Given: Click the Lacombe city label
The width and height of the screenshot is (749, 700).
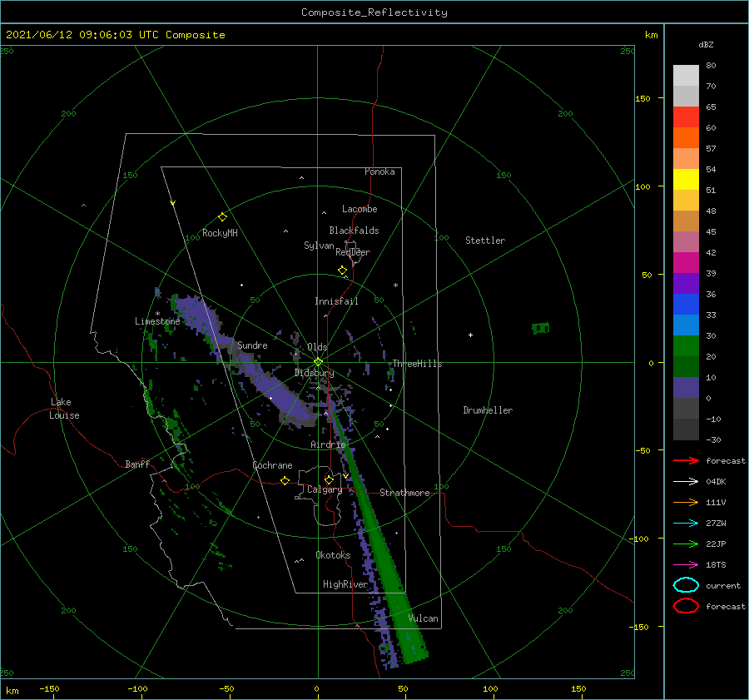Looking at the screenshot, I should (x=360, y=209).
